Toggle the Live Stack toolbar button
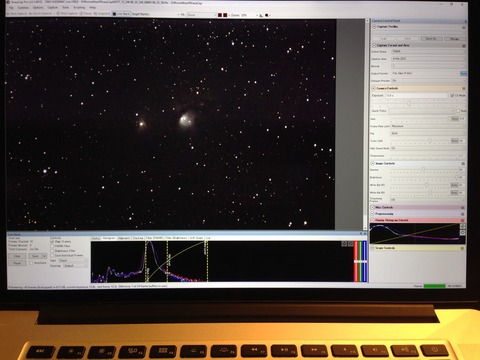 point(121,14)
